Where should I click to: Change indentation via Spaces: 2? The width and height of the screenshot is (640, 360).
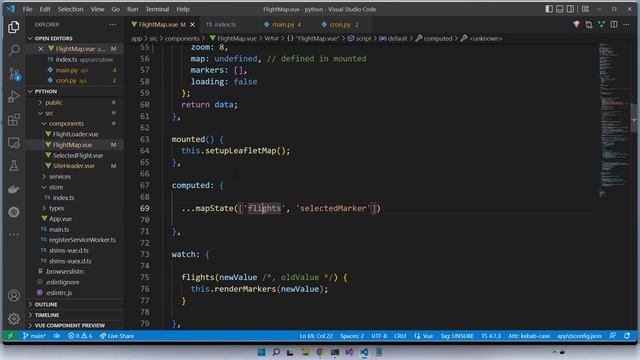tap(352, 336)
